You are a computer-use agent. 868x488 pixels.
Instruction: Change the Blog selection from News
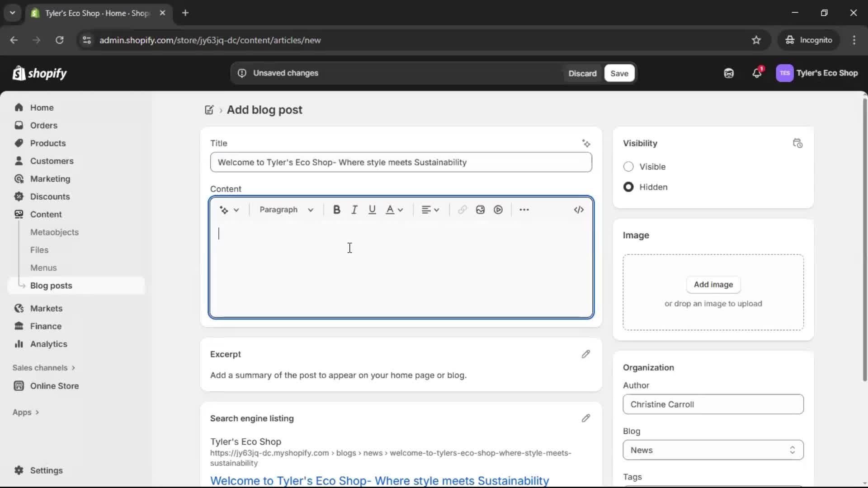[x=712, y=450]
